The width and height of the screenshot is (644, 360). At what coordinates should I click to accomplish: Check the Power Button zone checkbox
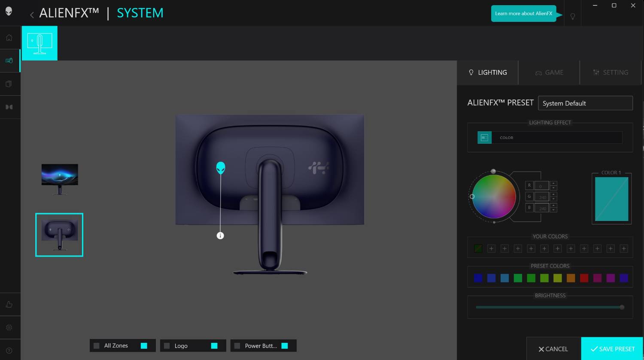pyautogui.click(x=237, y=345)
